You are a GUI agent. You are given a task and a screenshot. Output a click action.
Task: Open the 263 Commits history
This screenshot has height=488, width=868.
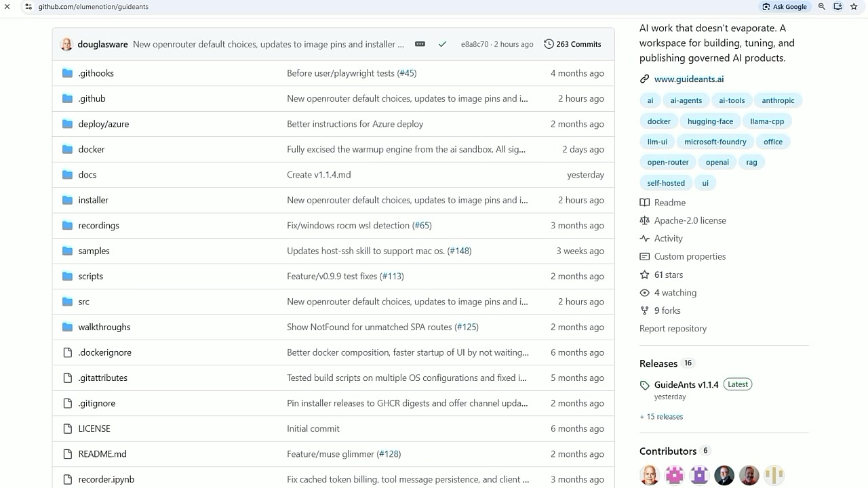[x=572, y=44]
